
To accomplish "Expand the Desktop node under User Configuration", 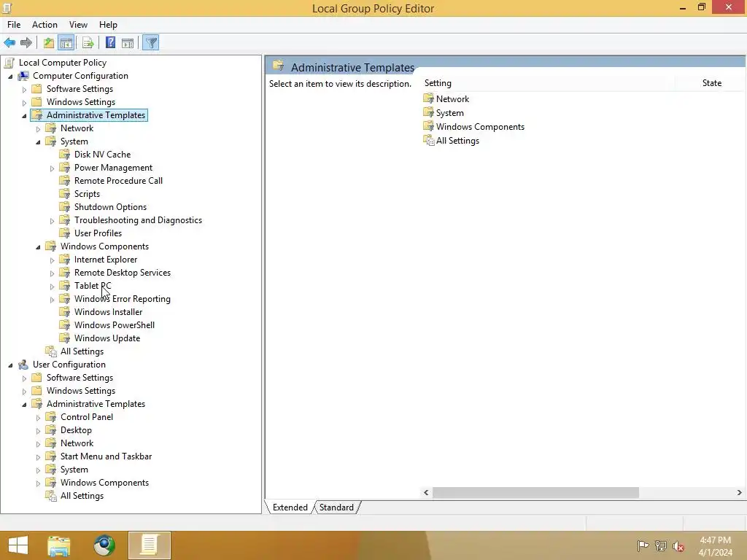I will (x=38, y=430).
